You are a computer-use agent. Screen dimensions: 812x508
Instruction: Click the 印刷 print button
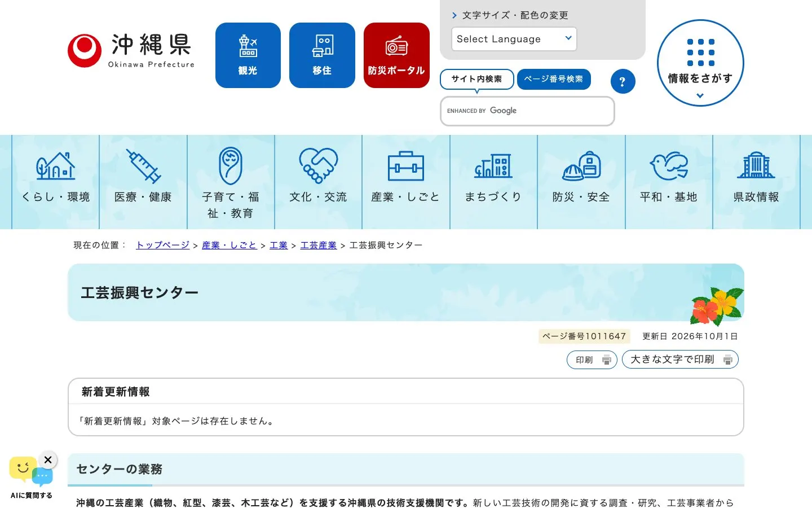point(592,360)
